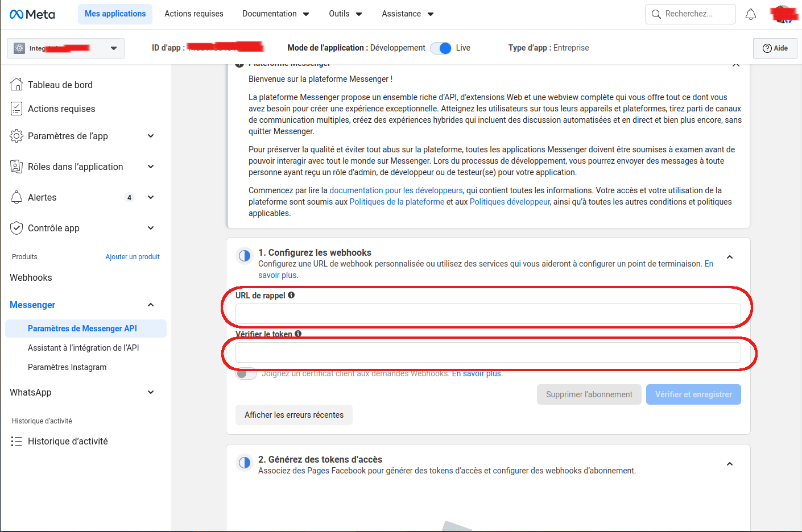Open documentation pour les développeurs link
This screenshot has width=802, height=532.
(396, 190)
